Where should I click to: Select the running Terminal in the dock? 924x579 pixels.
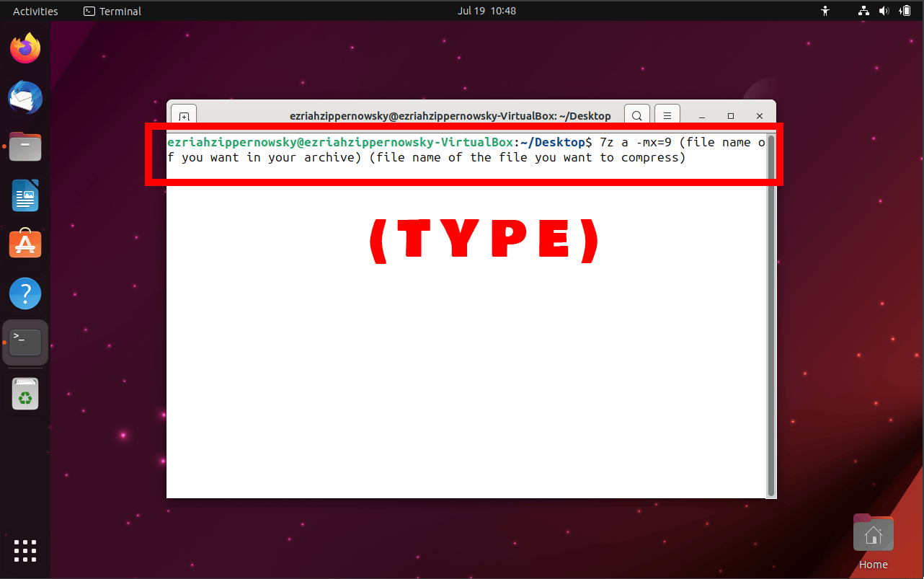pos(25,342)
